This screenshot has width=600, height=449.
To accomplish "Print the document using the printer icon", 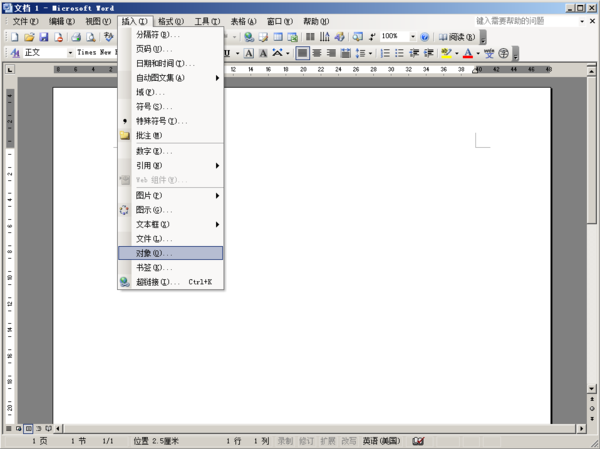I will [x=76, y=37].
